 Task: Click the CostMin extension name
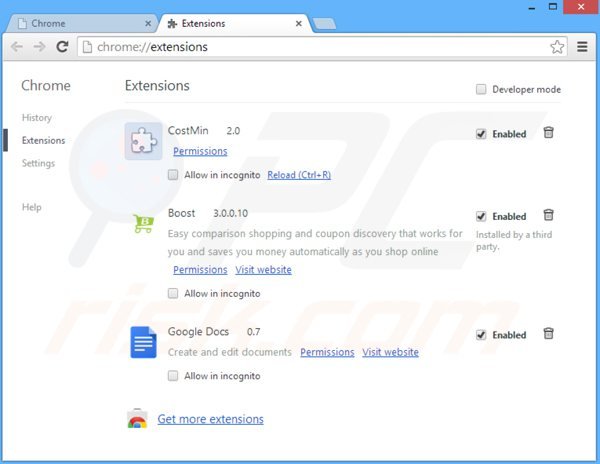pos(188,130)
